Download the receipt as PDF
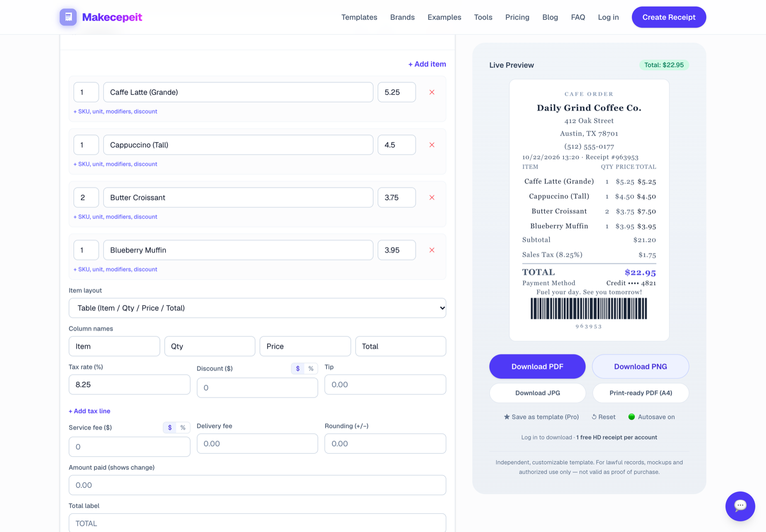The width and height of the screenshot is (766, 532). pyautogui.click(x=537, y=367)
